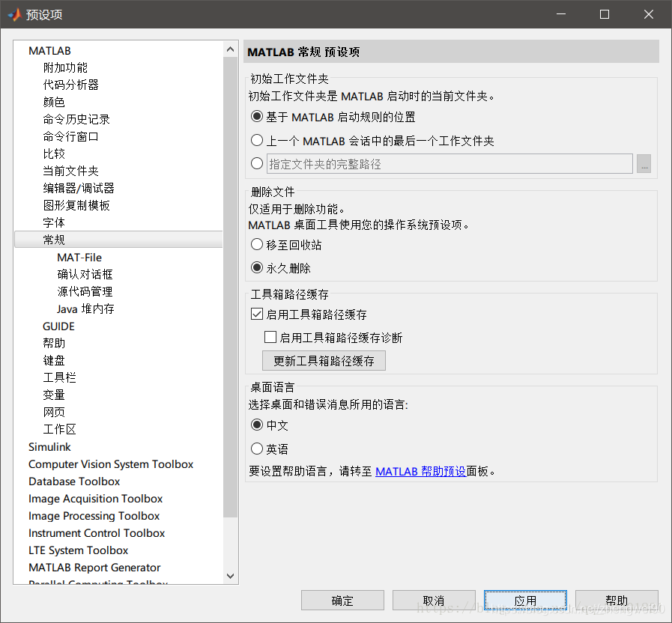
Task: Open 源代码管理 preferences
Action: 85,291
